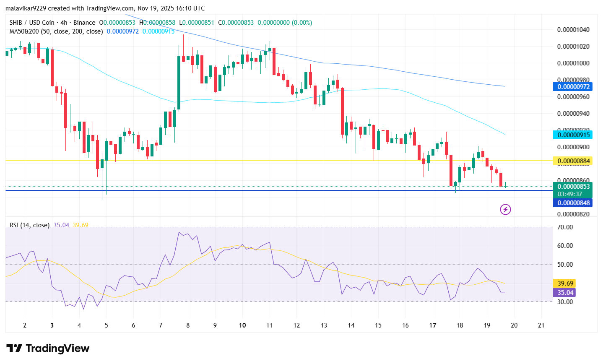This screenshot has width=603, height=364.
Task: Click the cyan 0.00000915 price label
Action: (573, 135)
